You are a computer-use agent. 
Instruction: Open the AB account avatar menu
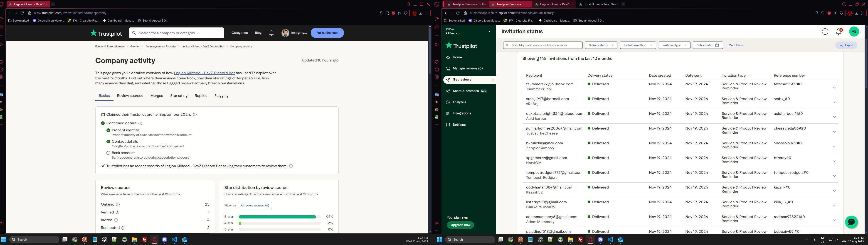coord(854,32)
